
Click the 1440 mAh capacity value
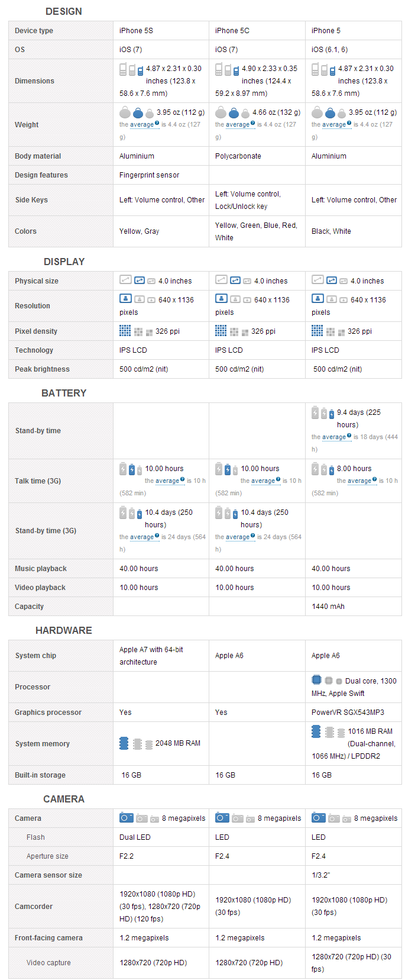pyautogui.click(x=328, y=607)
